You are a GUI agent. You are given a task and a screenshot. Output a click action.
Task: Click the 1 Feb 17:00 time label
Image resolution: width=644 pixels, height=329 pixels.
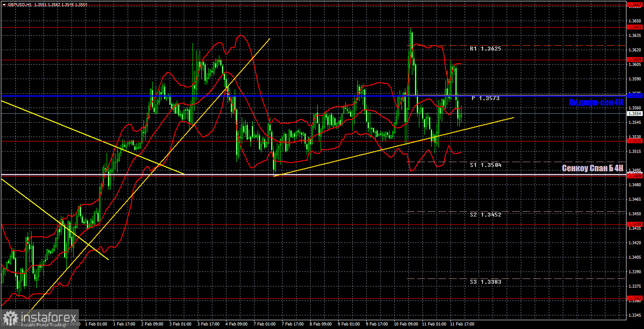point(124,325)
